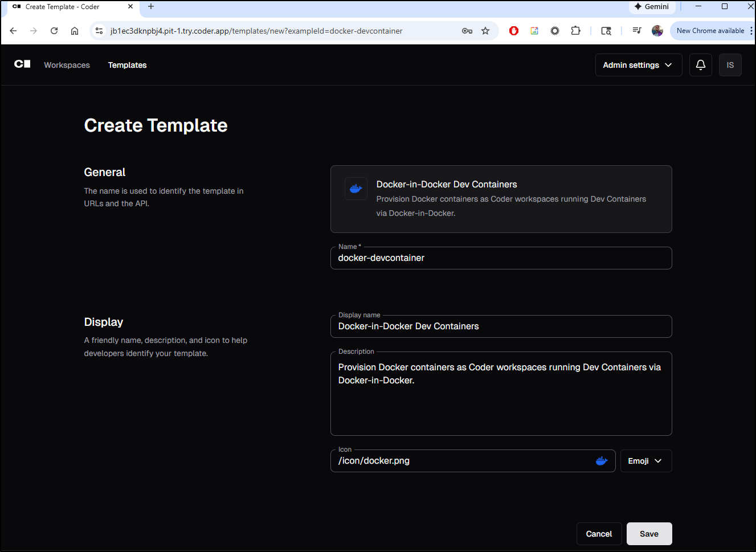Open the Emoji picker dropdown
This screenshot has height=552, width=756.
645,461
